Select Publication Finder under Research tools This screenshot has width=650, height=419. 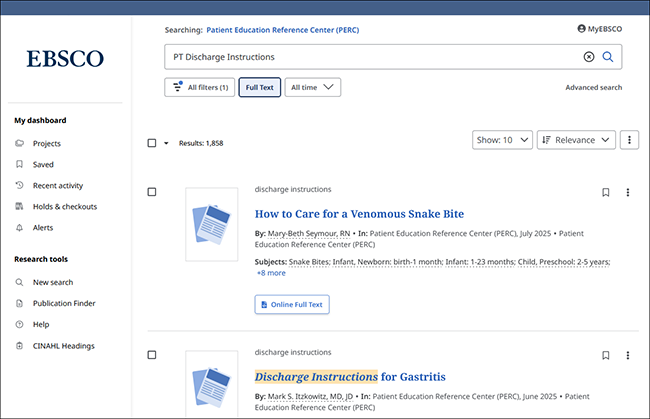tap(64, 303)
